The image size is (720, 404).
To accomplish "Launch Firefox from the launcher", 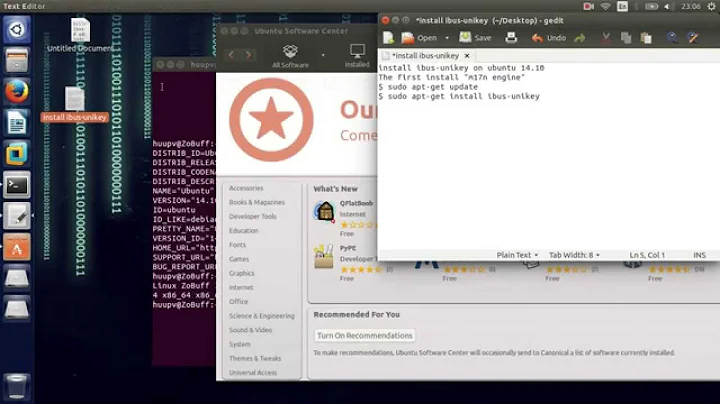I will 17,91.
